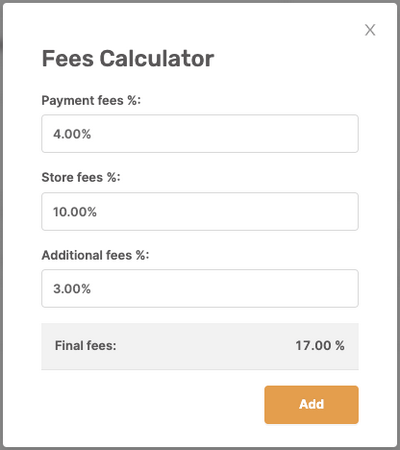Close the Fees Calculator dialog
400x450 pixels.
pos(370,30)
